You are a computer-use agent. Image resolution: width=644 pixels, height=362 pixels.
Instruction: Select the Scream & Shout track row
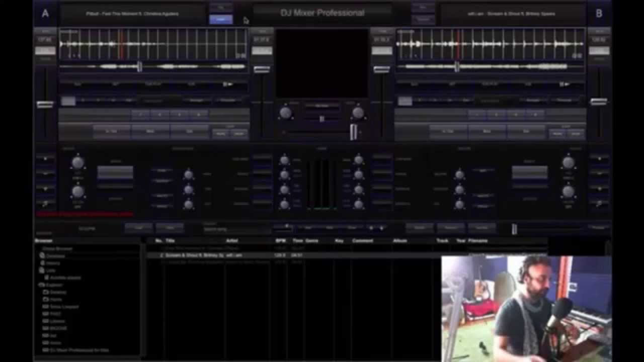(x=347, y=255)
